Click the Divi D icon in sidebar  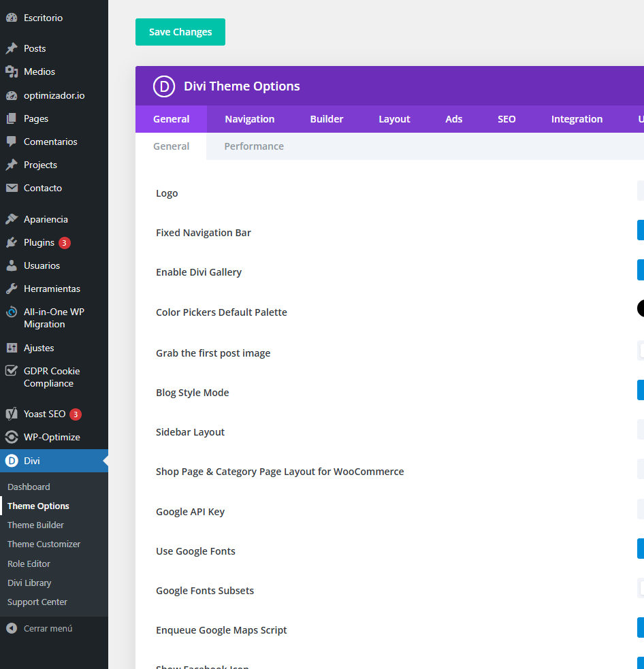(12, 461)
